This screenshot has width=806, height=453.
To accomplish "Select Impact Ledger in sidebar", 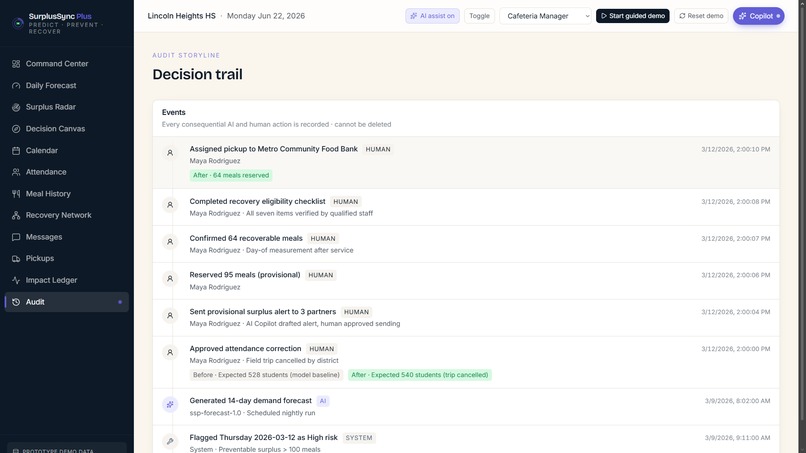I will [x=67, y=280].
